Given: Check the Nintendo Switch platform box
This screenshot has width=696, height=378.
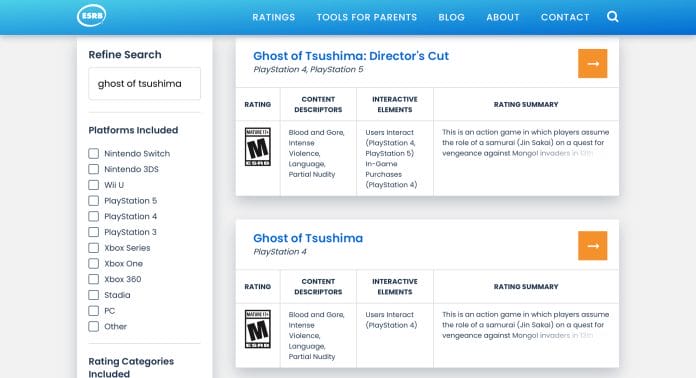Looking at the screenshot, I should tap(94, 154).
